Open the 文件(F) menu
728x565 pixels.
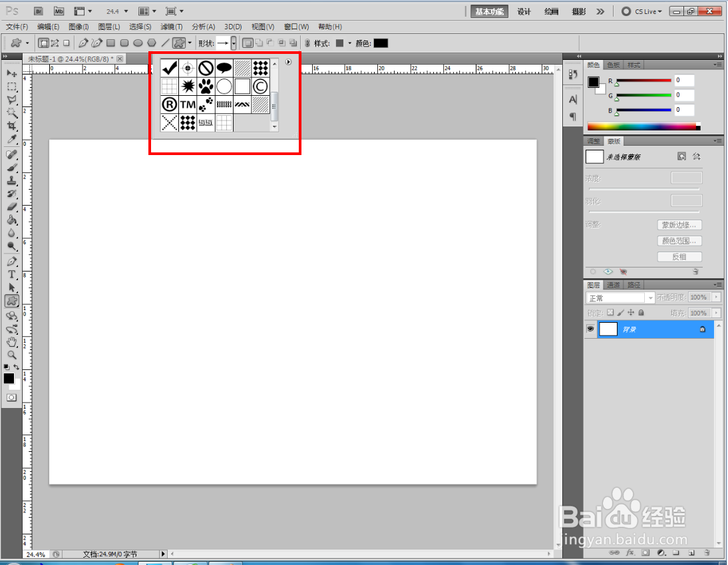tap(17, 27)
